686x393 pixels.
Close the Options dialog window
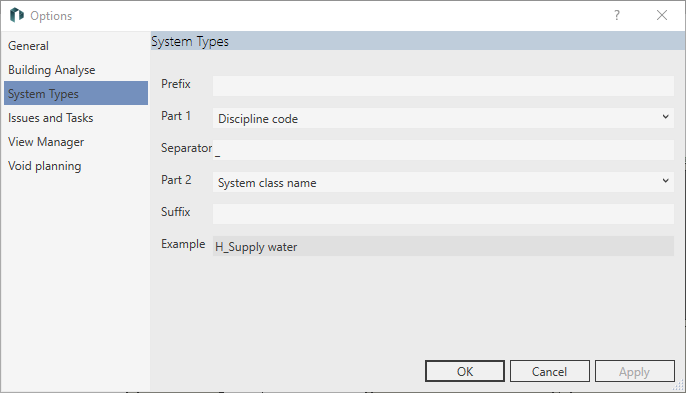point(662,15)
